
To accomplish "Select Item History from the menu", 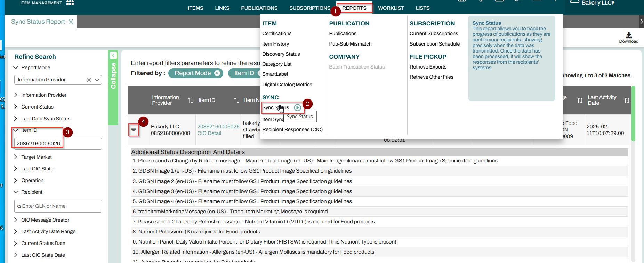I will click(275, 44).
